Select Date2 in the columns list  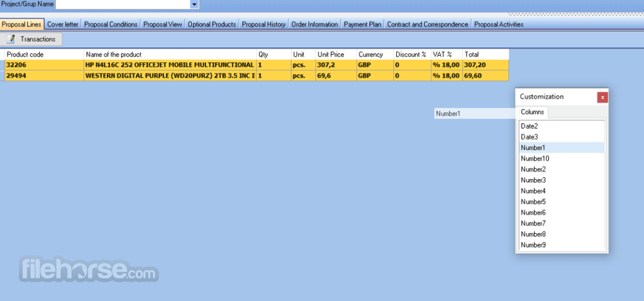tap(562, 126)
